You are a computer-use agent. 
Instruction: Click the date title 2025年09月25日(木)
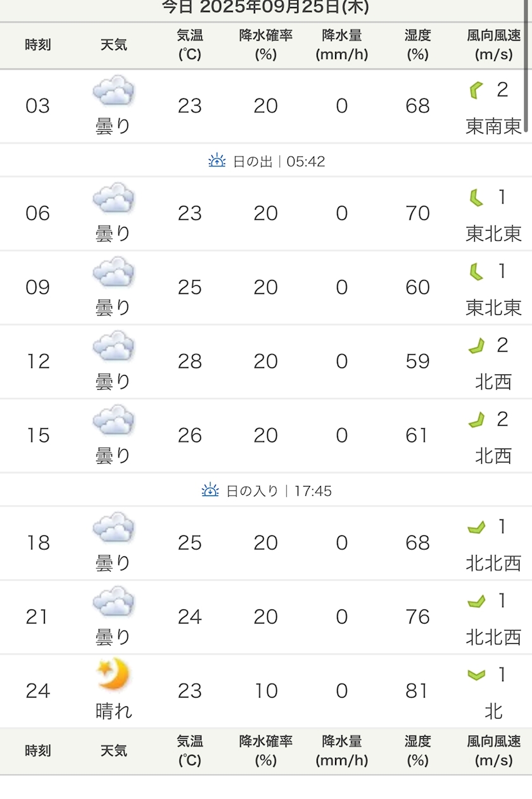click(x=265, y=8)
